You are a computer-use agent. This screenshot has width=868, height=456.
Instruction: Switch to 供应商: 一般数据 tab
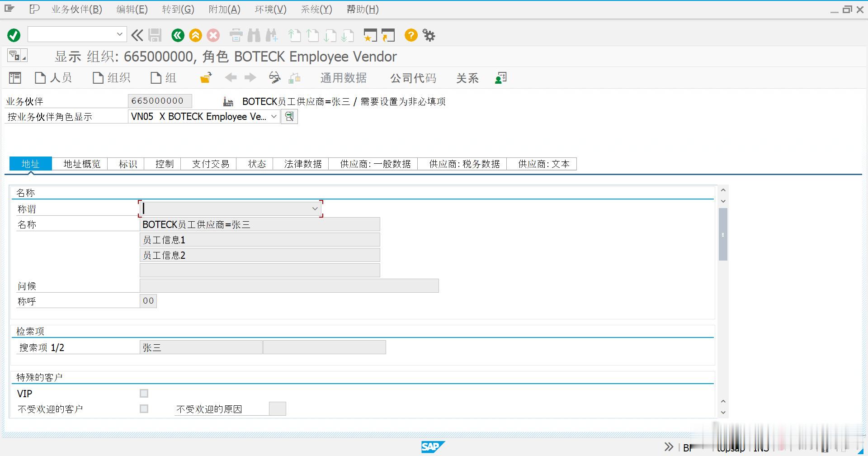tap(375, 164)
